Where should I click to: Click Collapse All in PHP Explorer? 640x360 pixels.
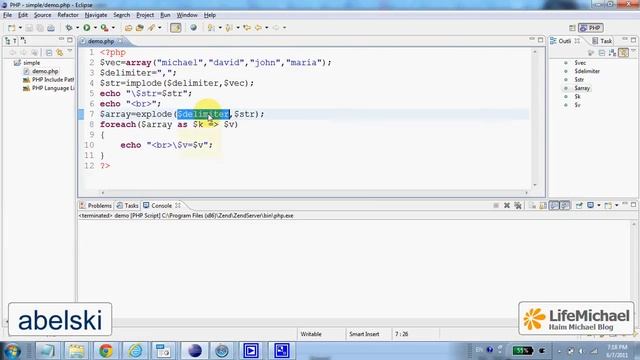coord(49,53)
